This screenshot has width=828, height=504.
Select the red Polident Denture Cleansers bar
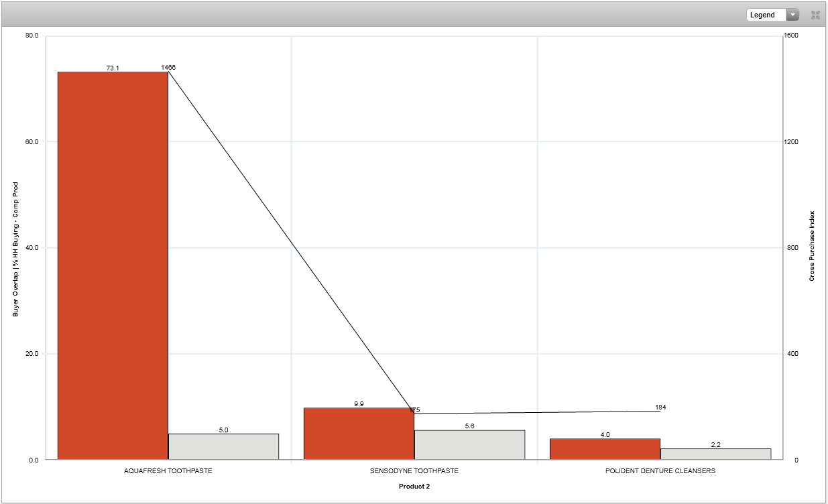tap(605, 449)
